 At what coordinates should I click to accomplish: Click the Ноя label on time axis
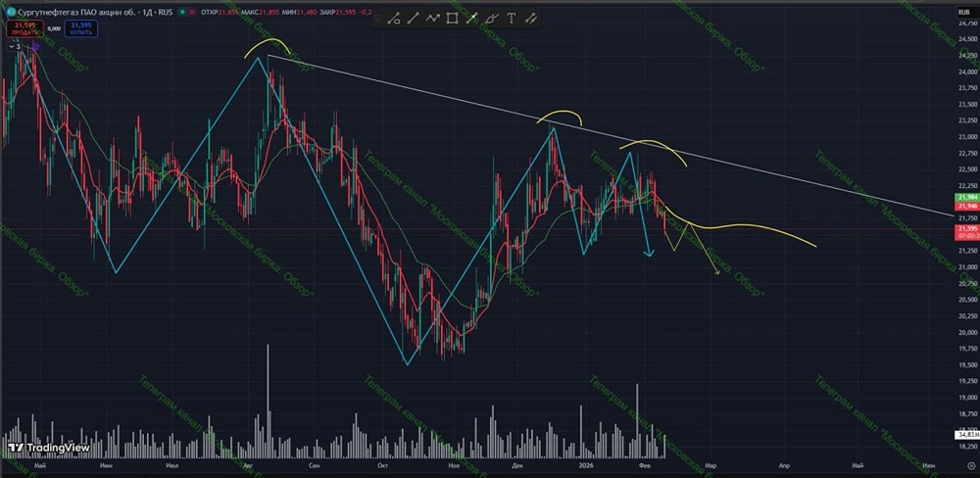[x=455, y=465]
